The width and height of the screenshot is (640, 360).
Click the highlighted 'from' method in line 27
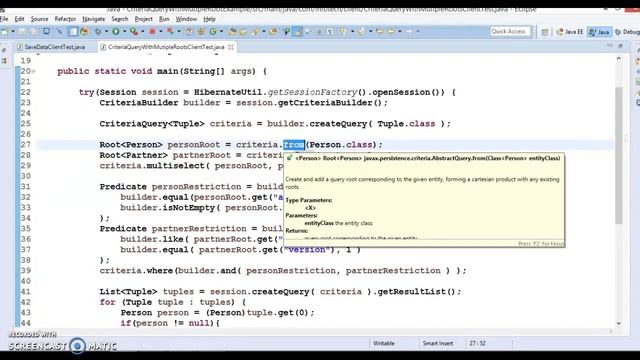[294, 145]
